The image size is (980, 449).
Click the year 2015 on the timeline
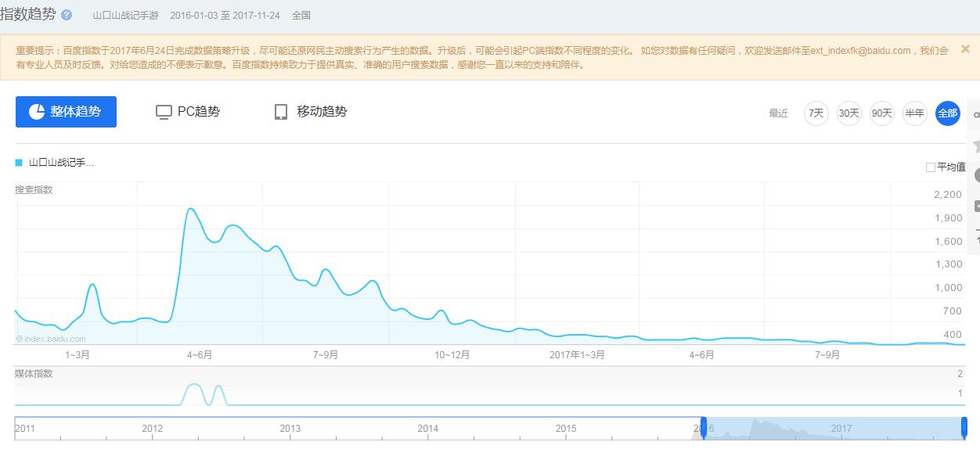point(566,429)
